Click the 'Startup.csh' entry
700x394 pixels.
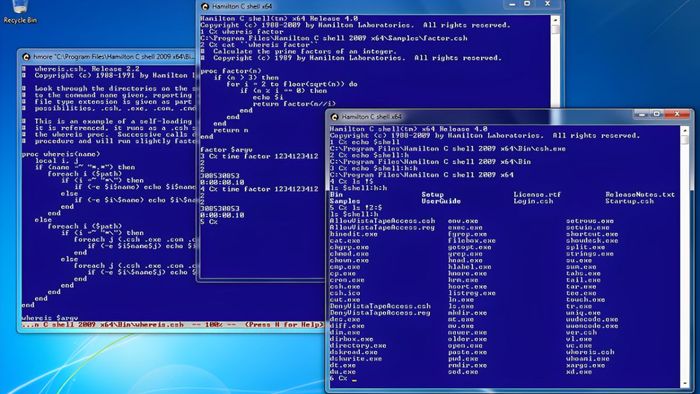click(x=629, y=201)
